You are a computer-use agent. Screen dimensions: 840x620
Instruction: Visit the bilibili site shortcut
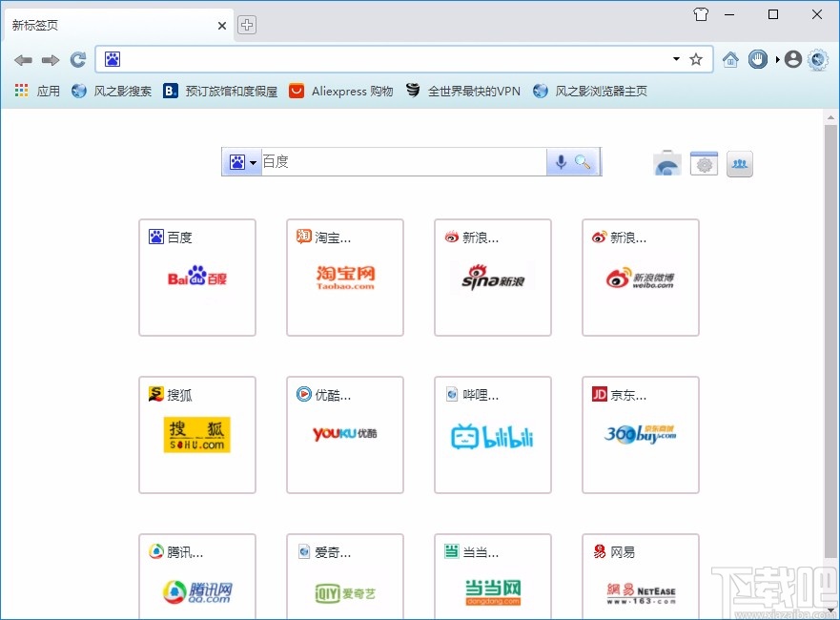[x=492, y=435]
